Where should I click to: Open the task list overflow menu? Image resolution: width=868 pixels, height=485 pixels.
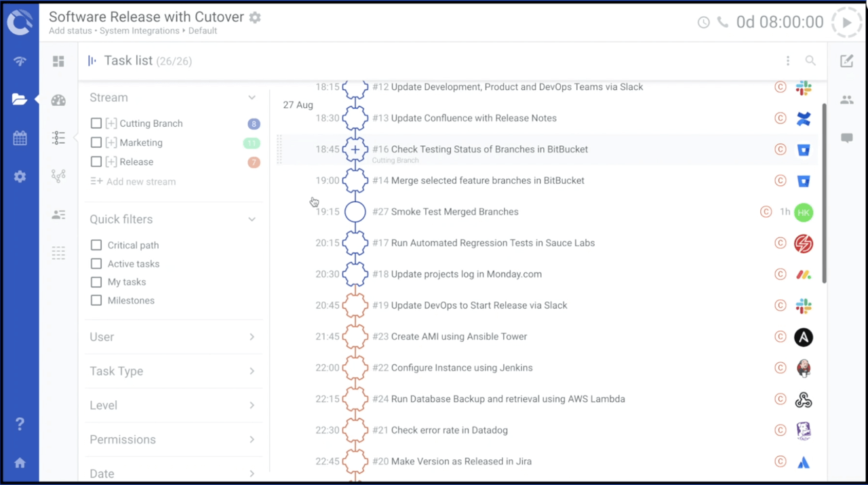787,60
